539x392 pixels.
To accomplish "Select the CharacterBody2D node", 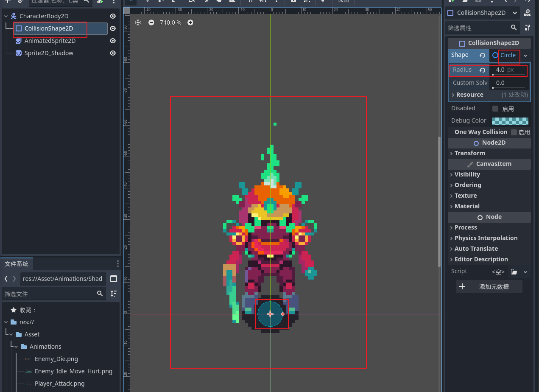I will pyautogui.click(x=44, y=16).
